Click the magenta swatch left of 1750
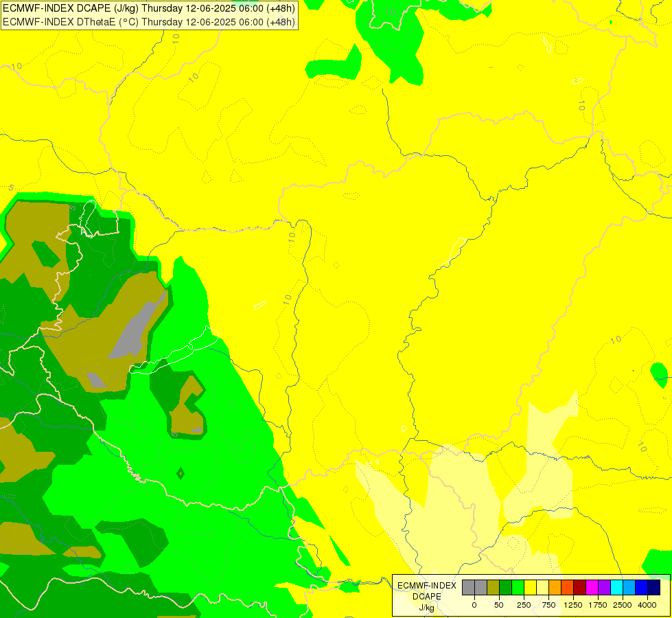672x618 pixels. point(592,587)
